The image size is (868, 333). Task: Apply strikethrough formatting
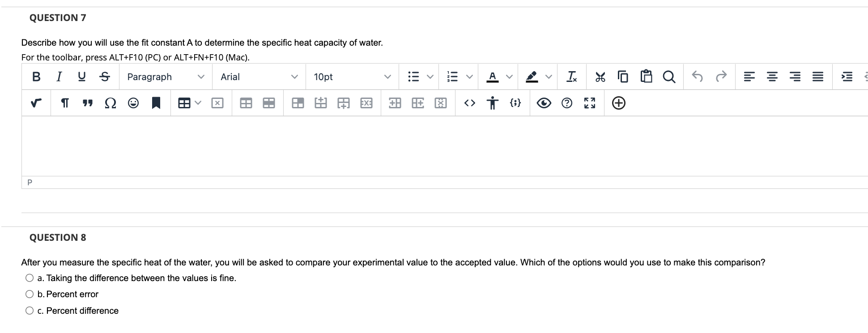[105, 77]
